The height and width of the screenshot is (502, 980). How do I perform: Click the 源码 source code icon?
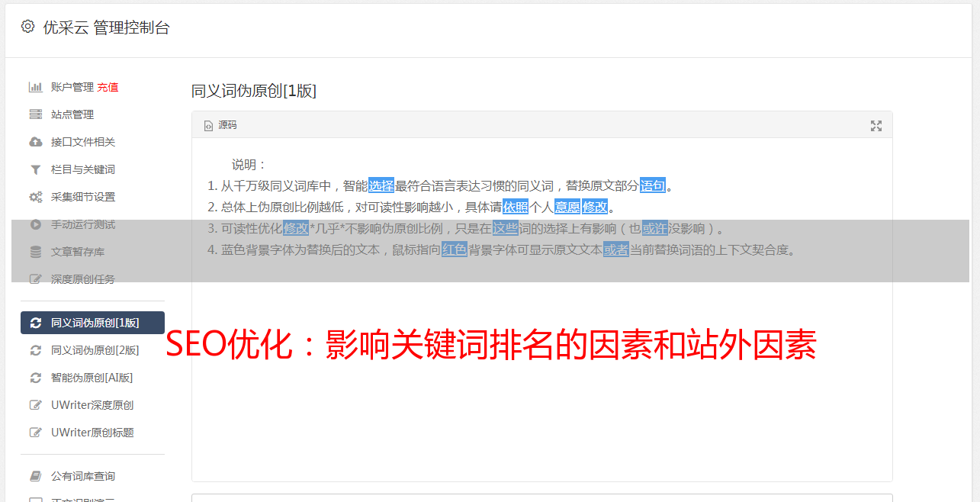pos(208,126)
